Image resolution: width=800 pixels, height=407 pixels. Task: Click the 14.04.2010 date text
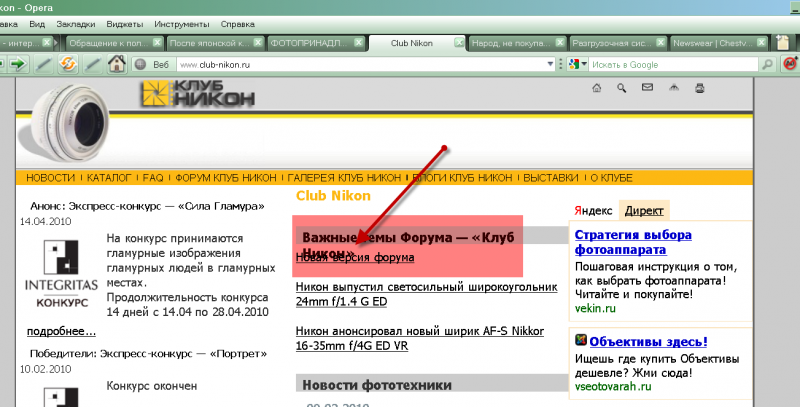[x=45, y=221]
